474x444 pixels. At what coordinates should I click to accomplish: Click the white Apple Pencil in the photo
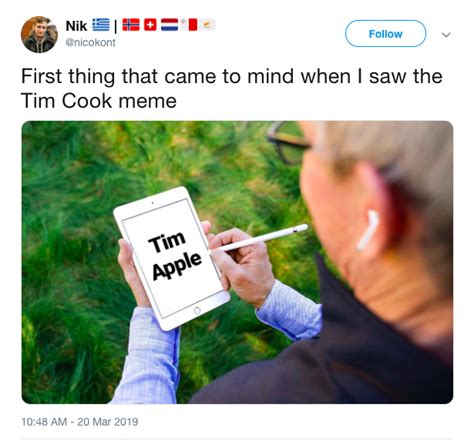(260, 238)
